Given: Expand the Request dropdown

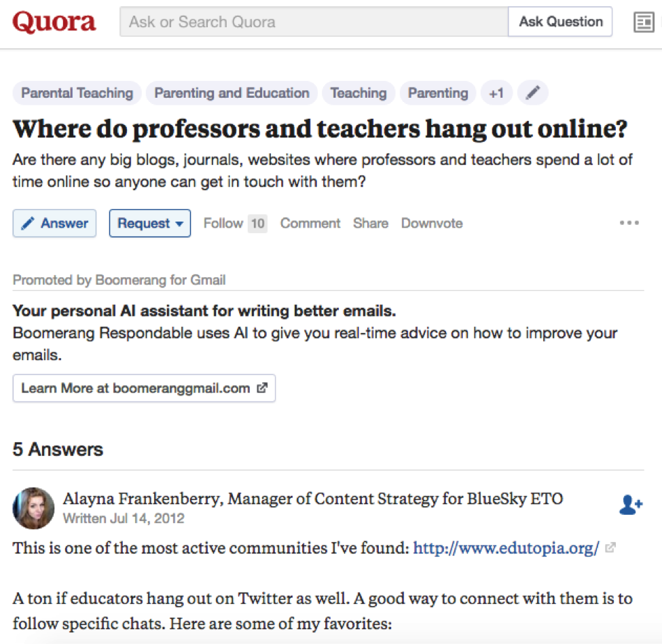Looking at the screenshot, I should (x=150, y=223).
